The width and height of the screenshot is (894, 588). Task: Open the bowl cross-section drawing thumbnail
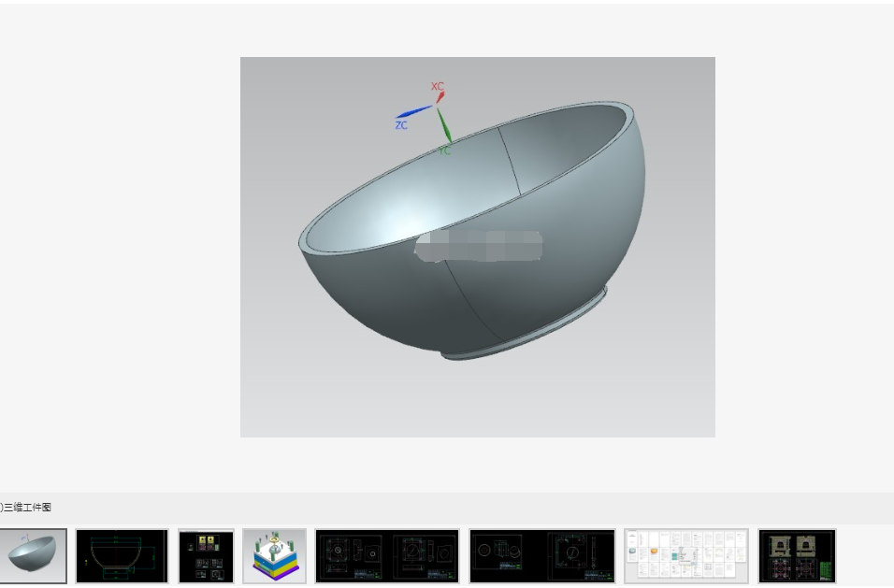coord(122,556)
